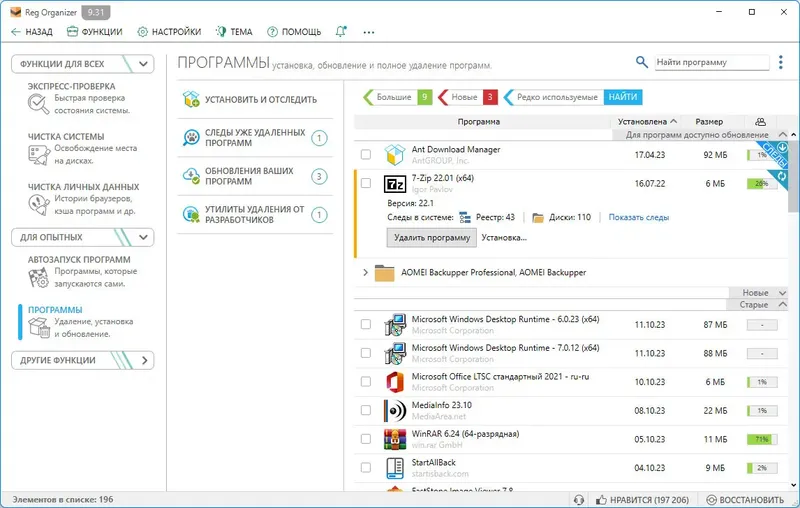
Task: Open the ТЕМА menu
Action: (x=234, y=32)
